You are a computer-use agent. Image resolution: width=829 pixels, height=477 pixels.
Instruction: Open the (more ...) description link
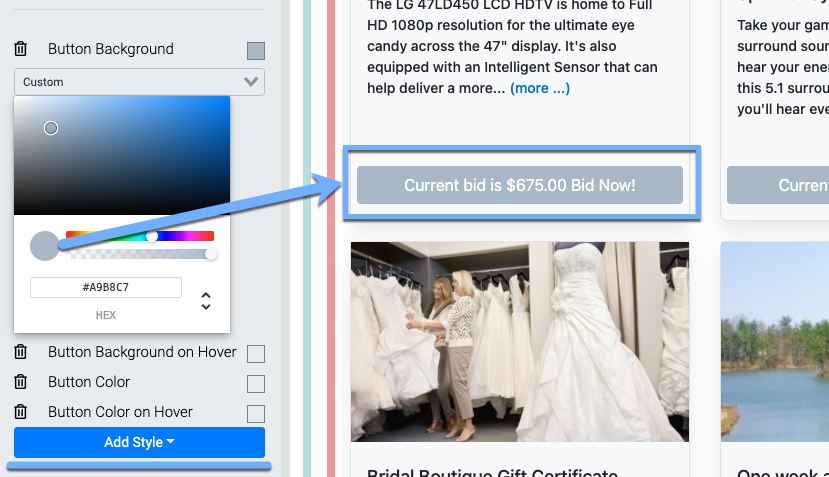click(539, 89)
